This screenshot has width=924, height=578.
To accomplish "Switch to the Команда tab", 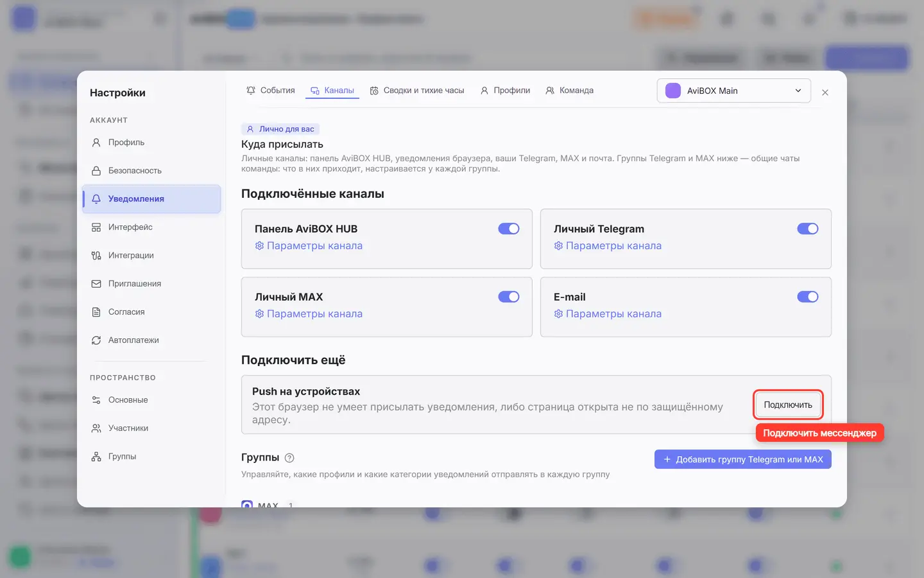I will (570, 91).
